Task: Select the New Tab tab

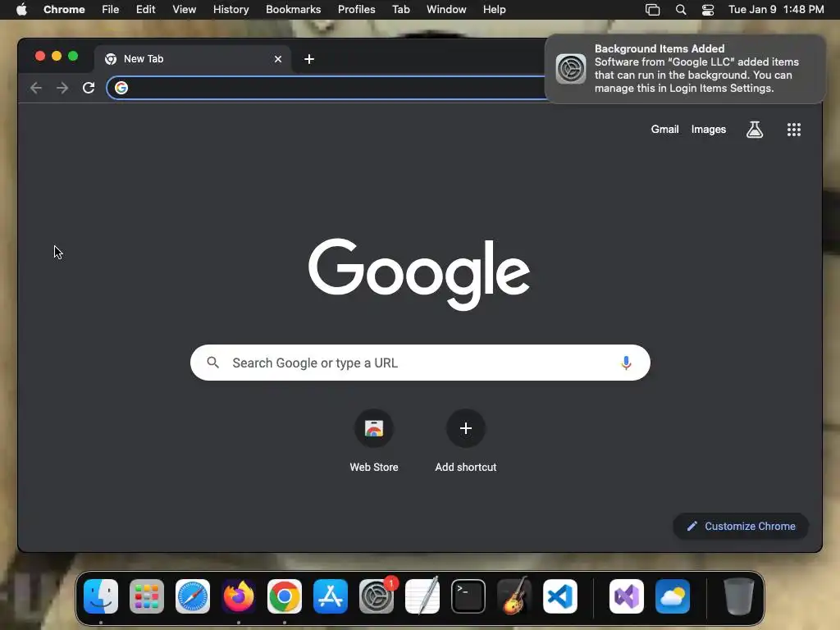Action: tap(193, 59)
